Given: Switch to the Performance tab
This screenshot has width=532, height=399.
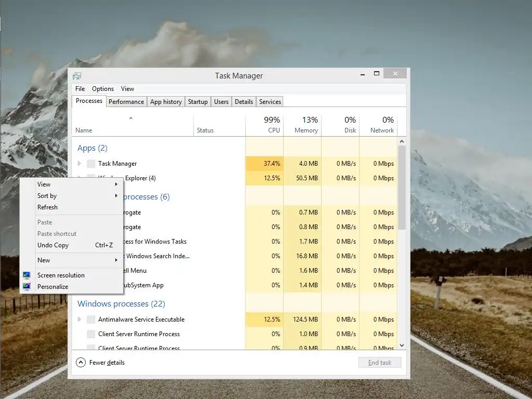Looking at the screenshot, I should point(126,102).
